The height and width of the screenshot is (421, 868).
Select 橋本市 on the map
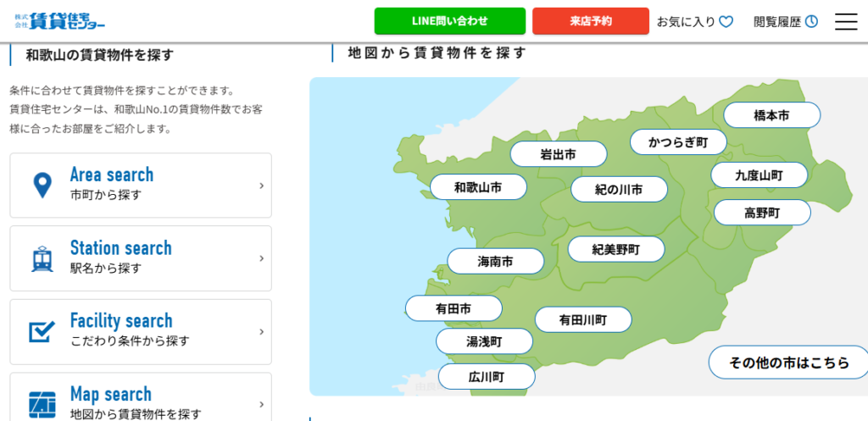(x=771, y=115)
